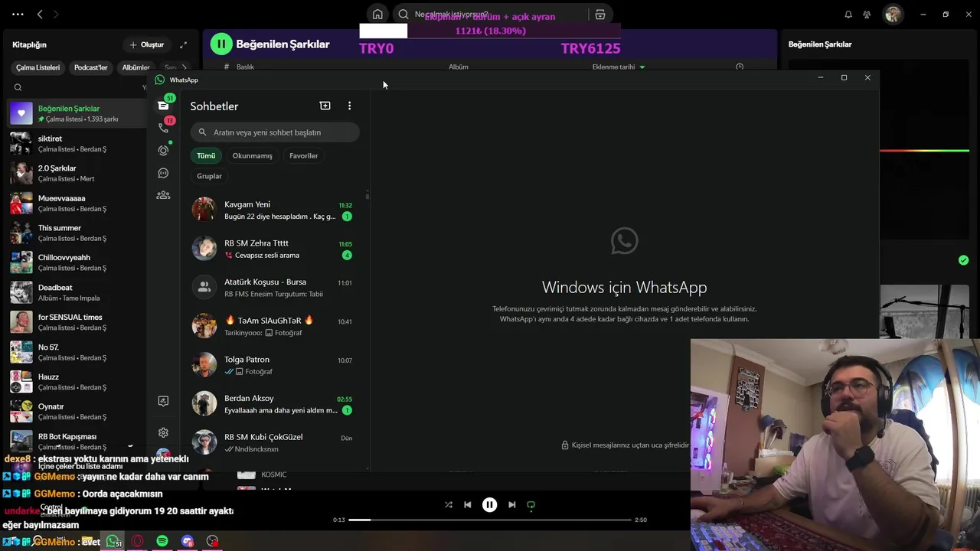Open WhatsApp settings gear icon
This screenshot has width=980, height=551.
click(163, 432)
